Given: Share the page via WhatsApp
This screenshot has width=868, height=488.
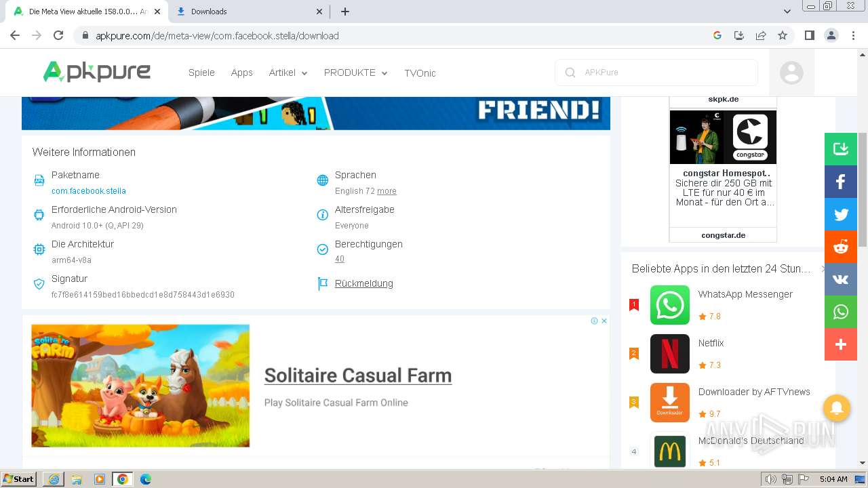Looking at the screenshot, I should [841, 312].
